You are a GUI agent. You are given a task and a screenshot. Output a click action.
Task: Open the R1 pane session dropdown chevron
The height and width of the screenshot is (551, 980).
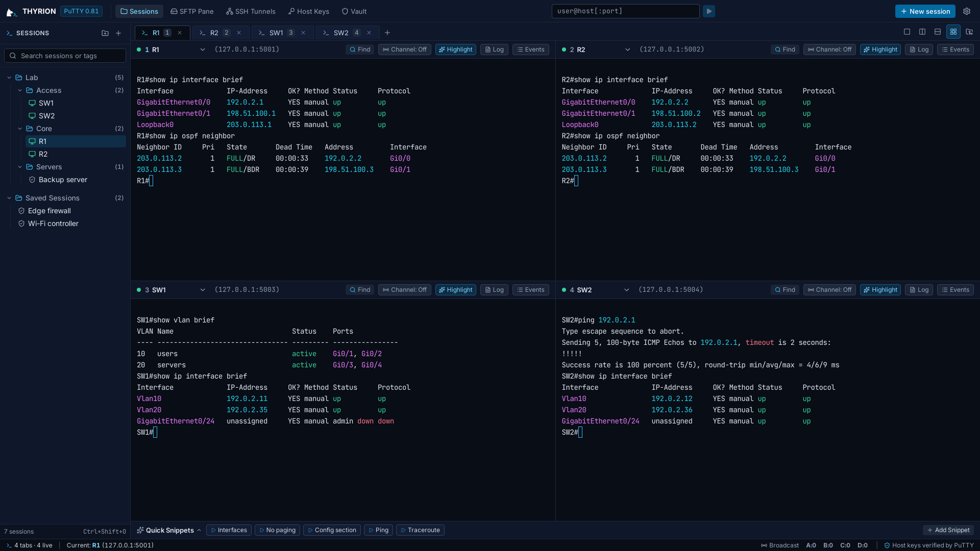point(203,49)
